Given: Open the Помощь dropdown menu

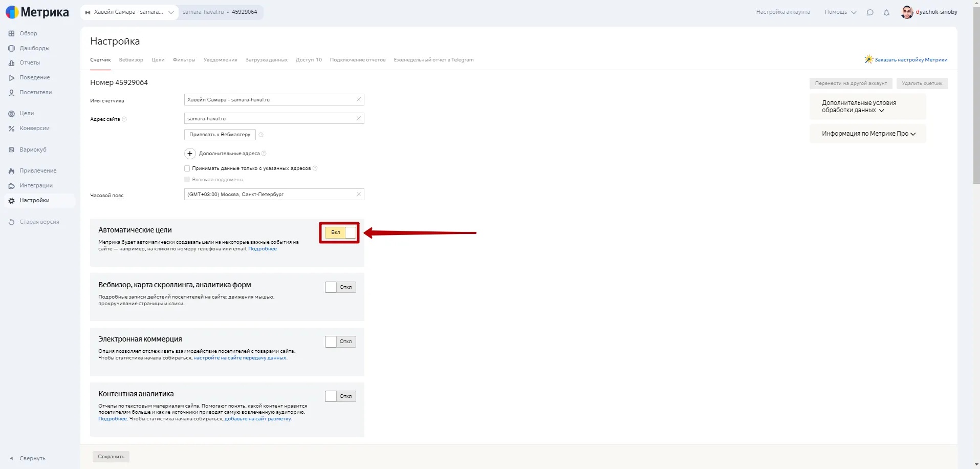Looking at the screenshot, I should [x=840, y=12].
